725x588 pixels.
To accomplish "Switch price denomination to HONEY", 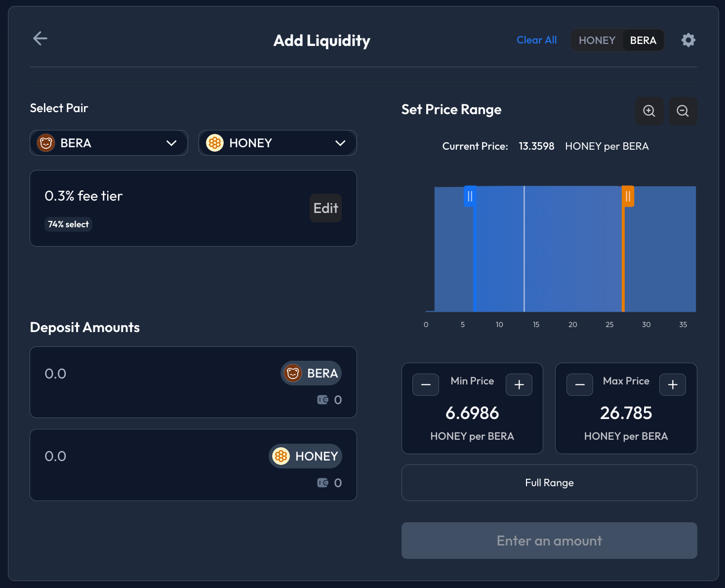I will [x=597, y=41].
